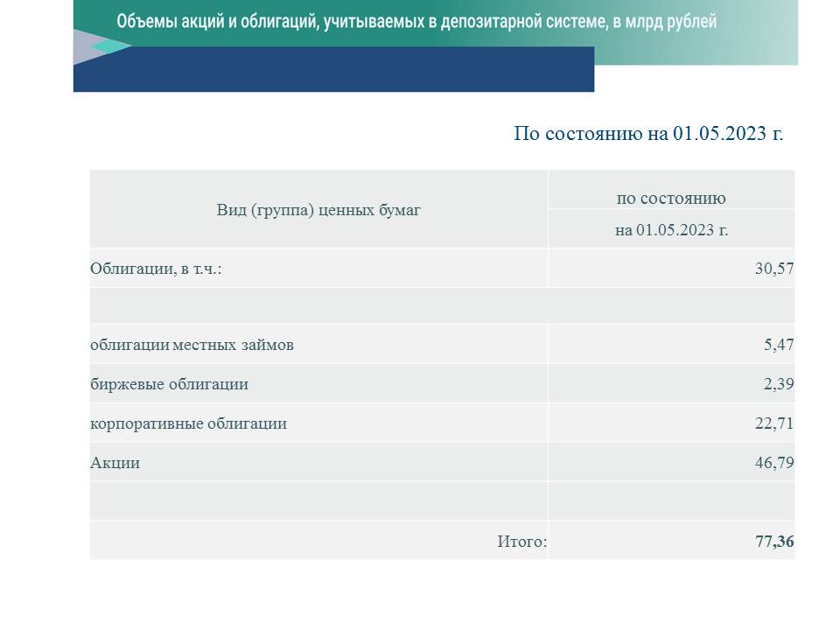The height and width of the screenshot is (630, 840).
Task: Select the date heading 'По состоянию на 01.05.2023 г.'
Action: tap(648, 133)
